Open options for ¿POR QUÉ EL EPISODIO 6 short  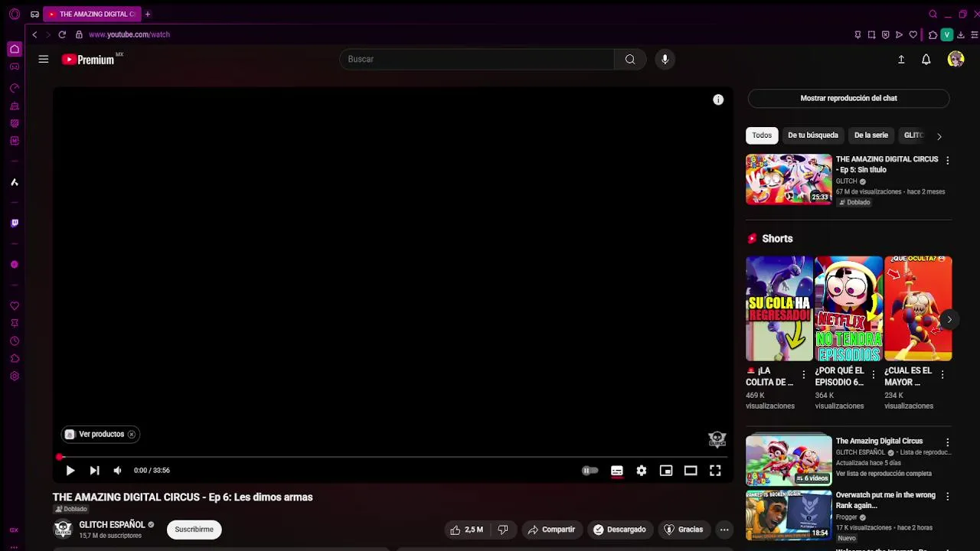[x=874, y=375]
